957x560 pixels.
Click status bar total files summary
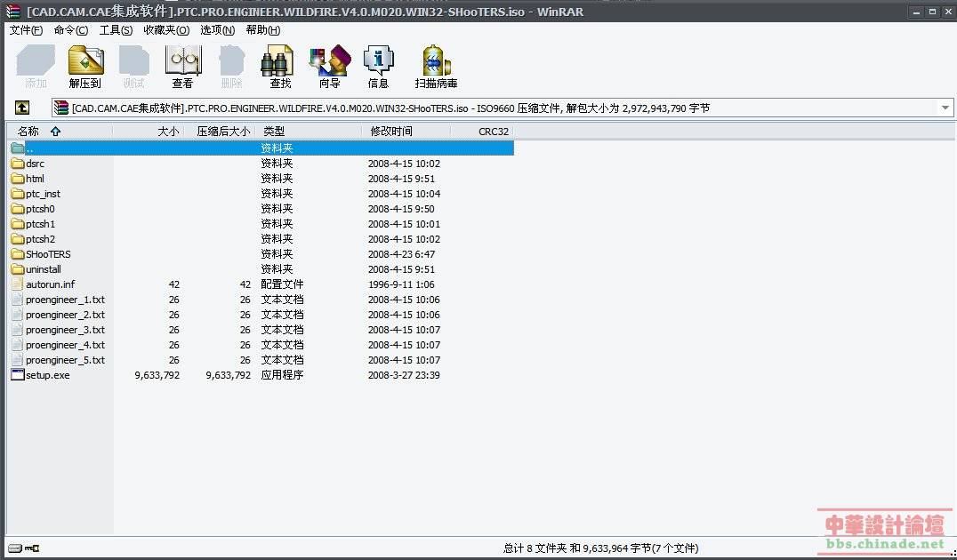click(x=601, y=548)
